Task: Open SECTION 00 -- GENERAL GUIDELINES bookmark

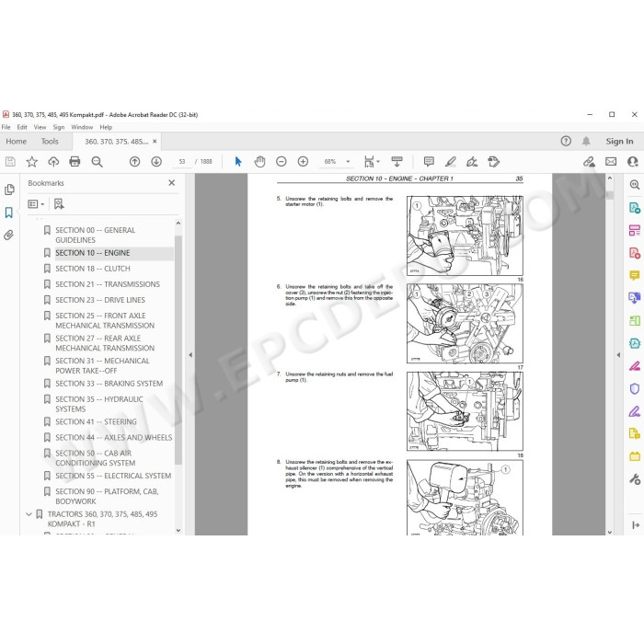Action: point(96,235)
